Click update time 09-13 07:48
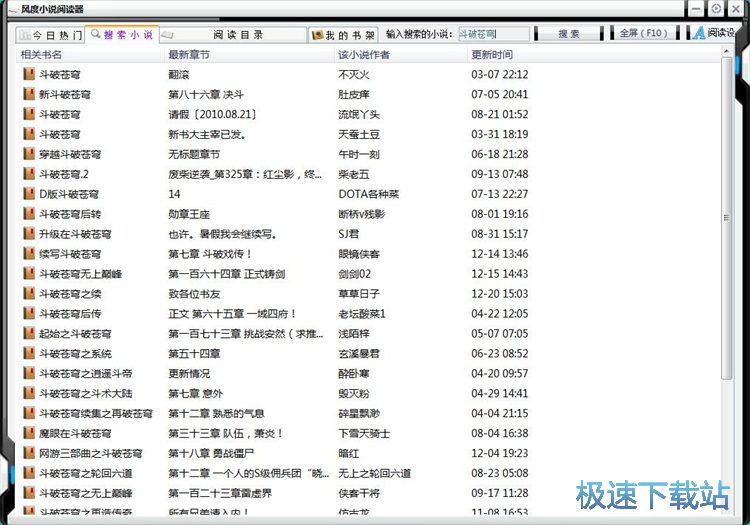Viewport: 750px width, 525px height. pyautogui.click(x=500, y=174)
